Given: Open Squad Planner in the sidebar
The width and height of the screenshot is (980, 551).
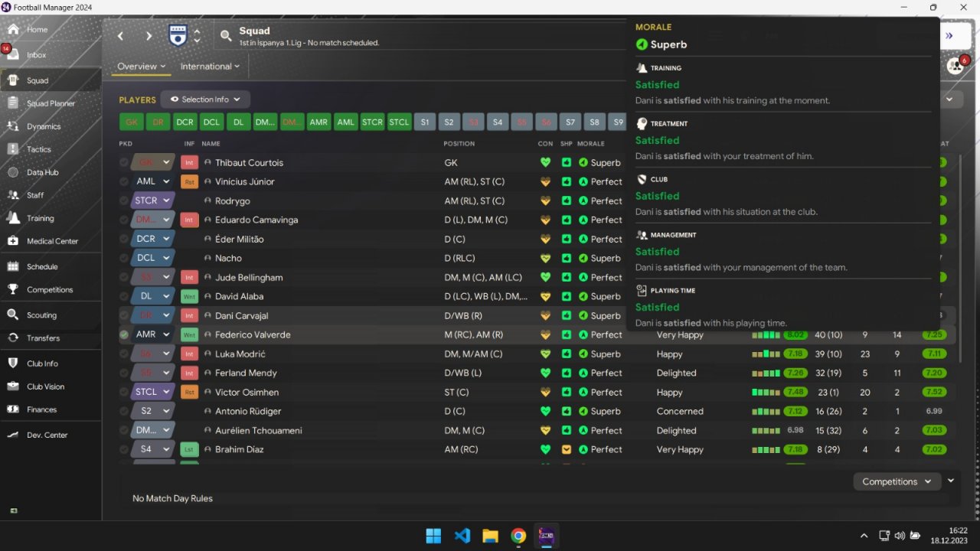Looking at the screenshot, I should tap(51, 103).
